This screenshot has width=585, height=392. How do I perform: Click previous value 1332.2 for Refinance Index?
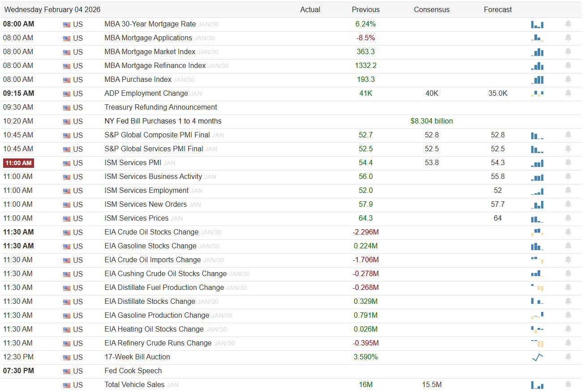click(x=366, y=65)
